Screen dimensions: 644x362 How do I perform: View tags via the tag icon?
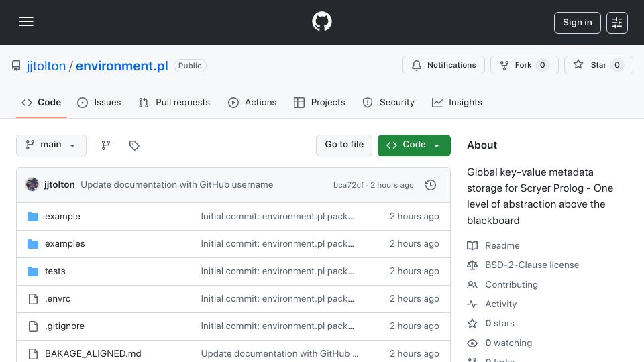pyautogui.click(x=134, y=145)
